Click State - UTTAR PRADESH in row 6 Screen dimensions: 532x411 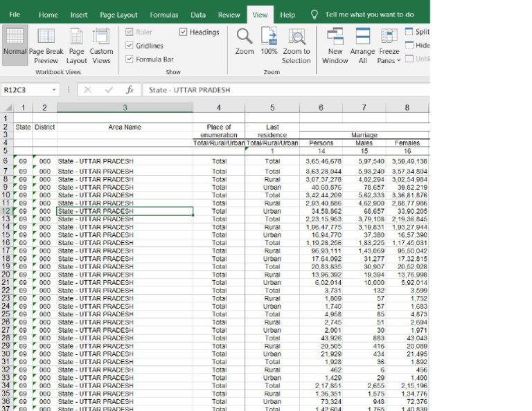coord(125,161)
